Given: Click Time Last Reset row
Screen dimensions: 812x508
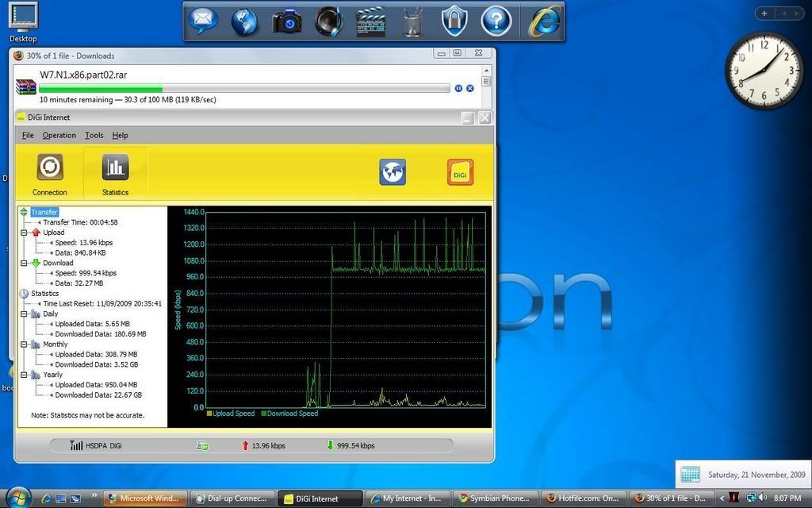Looking at the screenshot, I should click(102, 304).
